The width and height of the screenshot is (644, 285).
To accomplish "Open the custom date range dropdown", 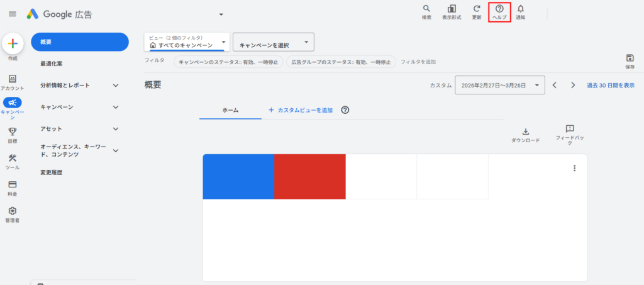I will pos(499,85).
